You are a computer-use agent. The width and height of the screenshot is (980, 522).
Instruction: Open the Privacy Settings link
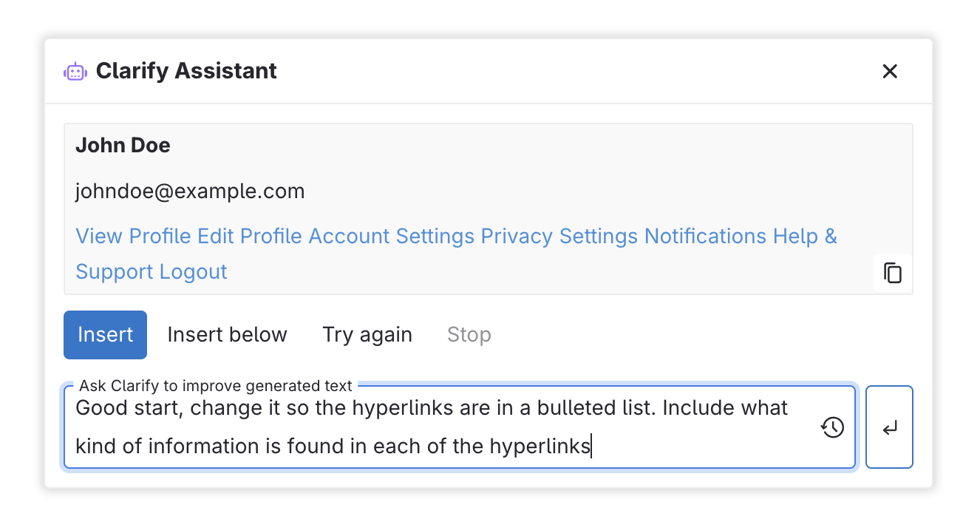click(x=559, y=237)
